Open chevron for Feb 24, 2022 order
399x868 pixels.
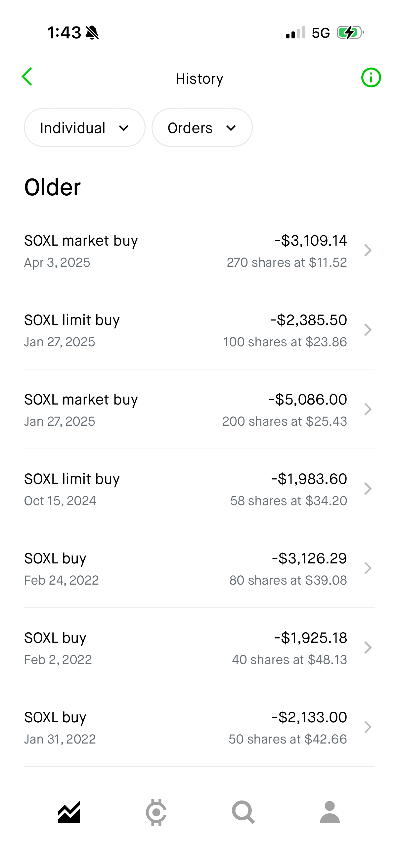pos(368,568)
